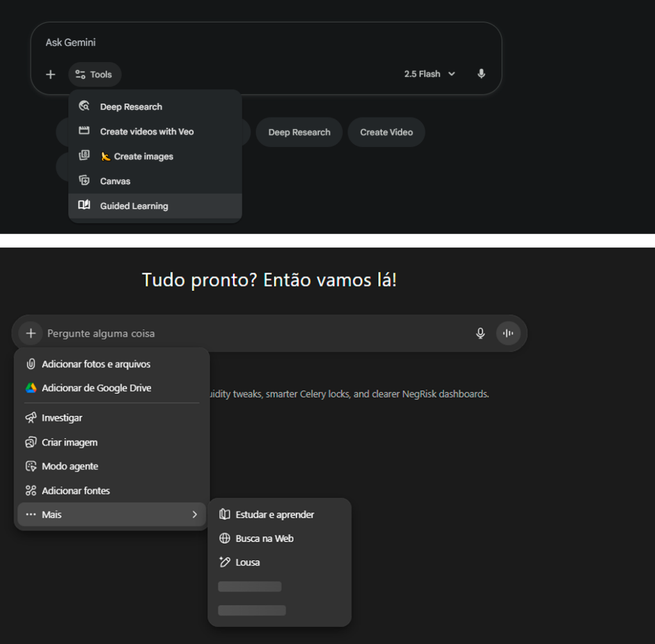Screen dimensions: 655x644
Task: Click the dictation microphone in Portuguese prompt bar
Action: (480, 333)
